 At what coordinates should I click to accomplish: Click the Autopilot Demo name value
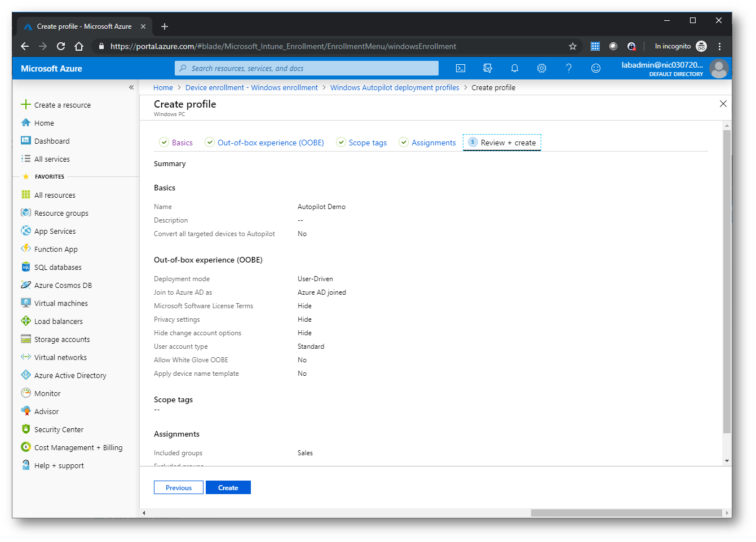pyautogui.click(x=321, y=207)
